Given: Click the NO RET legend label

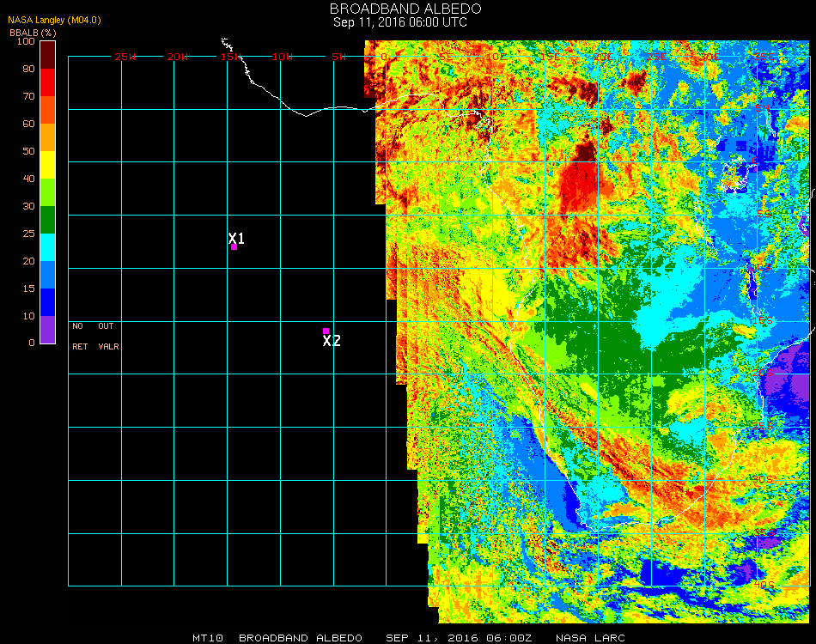Looking at the screenshot, I should point(78,337).
